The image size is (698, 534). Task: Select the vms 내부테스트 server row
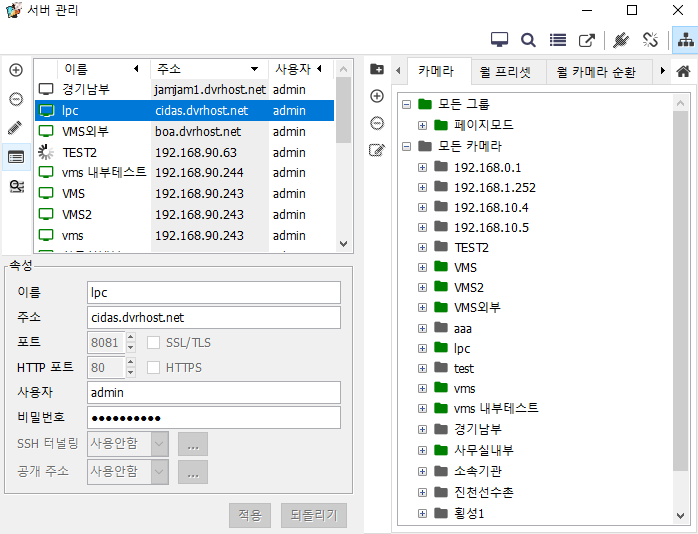(x=184, y=173)
